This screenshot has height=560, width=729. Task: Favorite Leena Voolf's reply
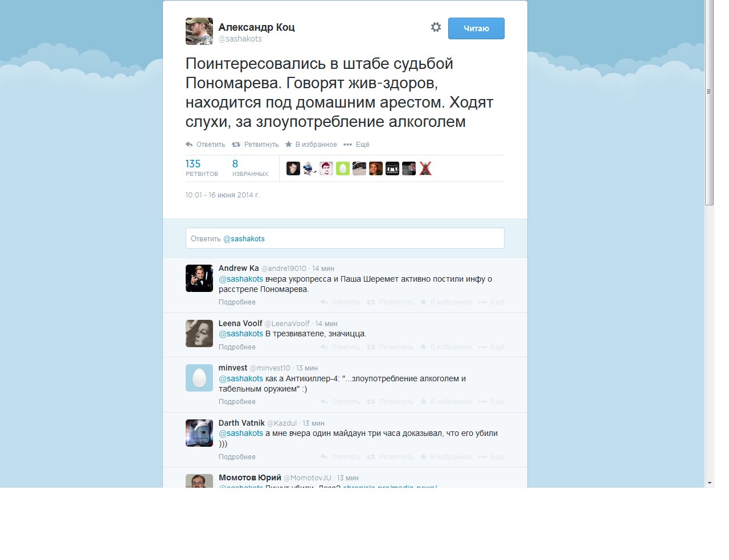pyautogui.click(x=446, y=347)
